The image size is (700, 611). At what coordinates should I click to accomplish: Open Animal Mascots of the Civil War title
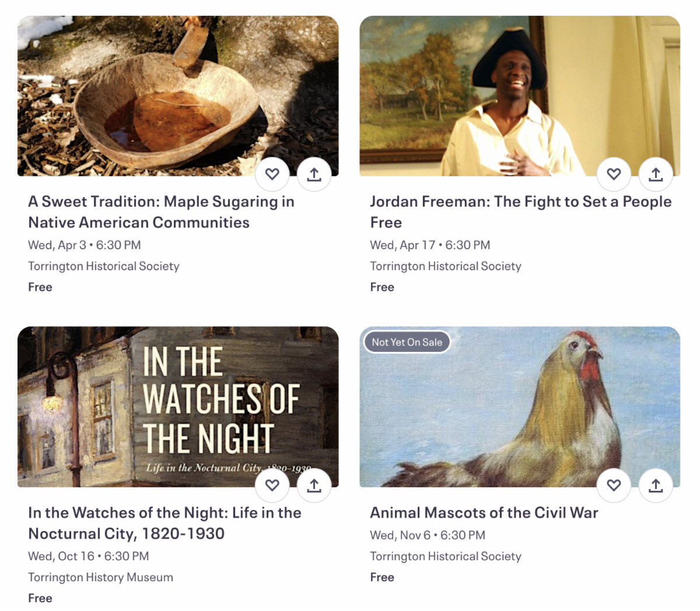[x=484, y=512]
